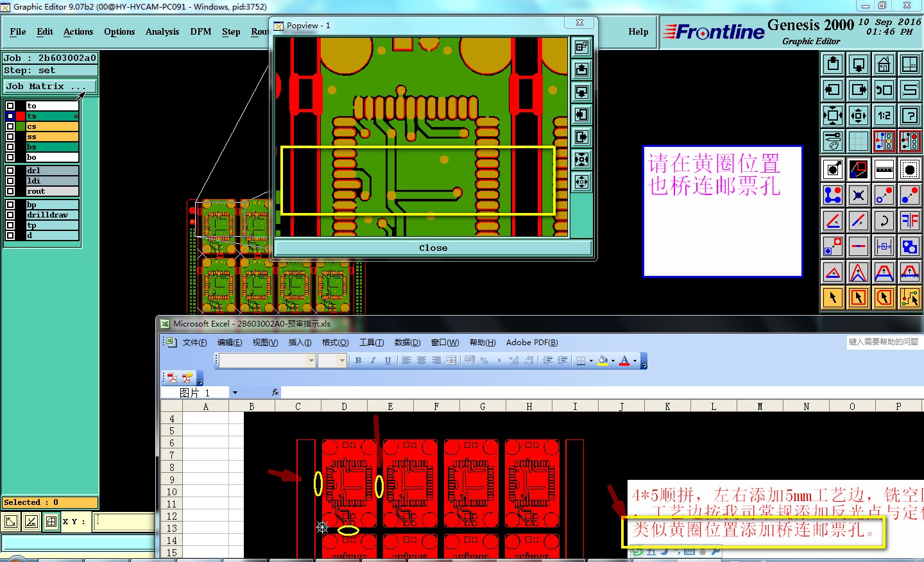Click the X Y coordinate input field
This screenshot has height=562, width=924.
(x=124, y=522)
